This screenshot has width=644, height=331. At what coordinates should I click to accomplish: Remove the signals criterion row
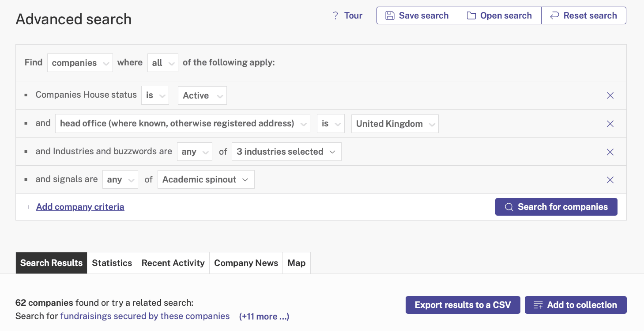coord(610,180)
